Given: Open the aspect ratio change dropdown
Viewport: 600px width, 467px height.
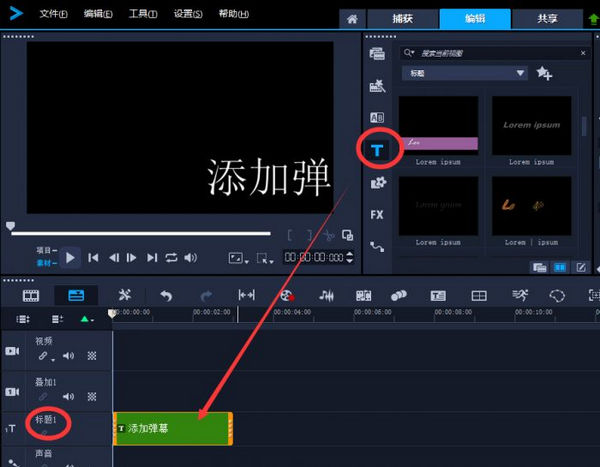Looking at the screenshot, I should [238, 258].
